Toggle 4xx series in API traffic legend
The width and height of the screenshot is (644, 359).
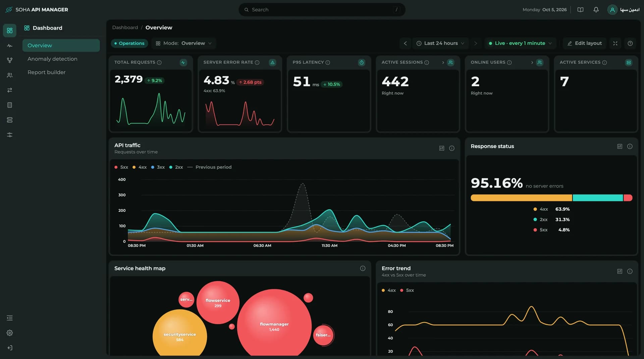click(140, 167)
